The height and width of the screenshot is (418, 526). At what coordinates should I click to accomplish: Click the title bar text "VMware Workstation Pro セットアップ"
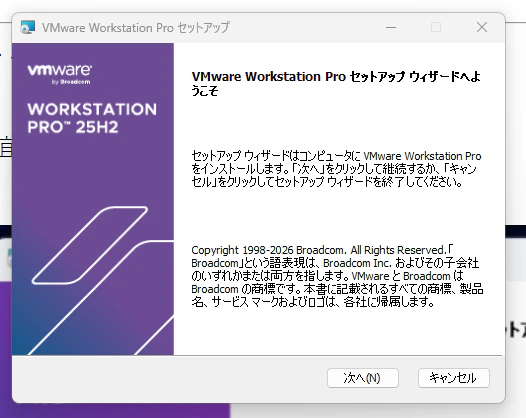136,28
